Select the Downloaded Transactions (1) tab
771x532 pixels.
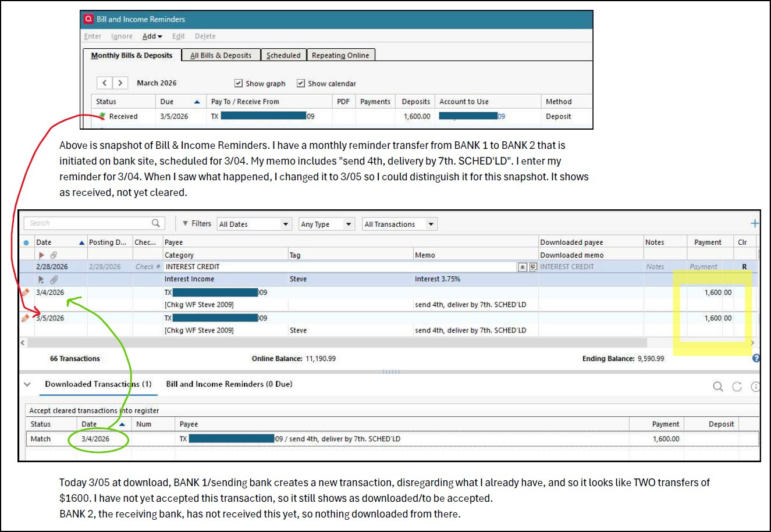[x=98, y=384]
